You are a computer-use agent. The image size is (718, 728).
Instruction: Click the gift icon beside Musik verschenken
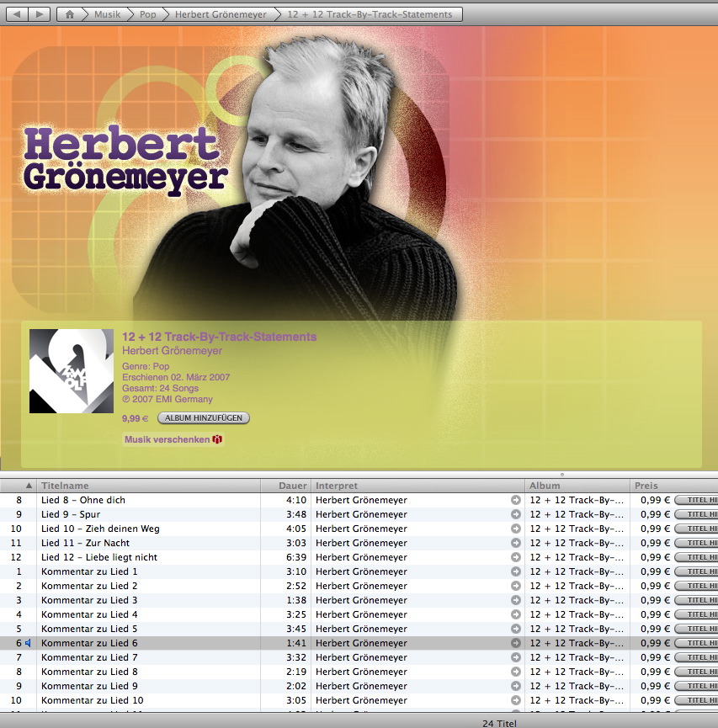pyautogui.click(x=218, y=439)
